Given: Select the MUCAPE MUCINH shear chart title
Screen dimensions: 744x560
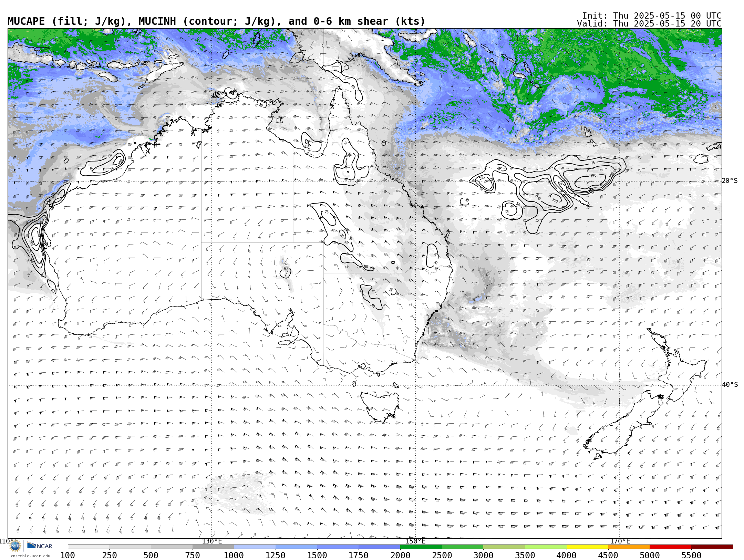Looking at the screenshot, I should click(216, 21).
